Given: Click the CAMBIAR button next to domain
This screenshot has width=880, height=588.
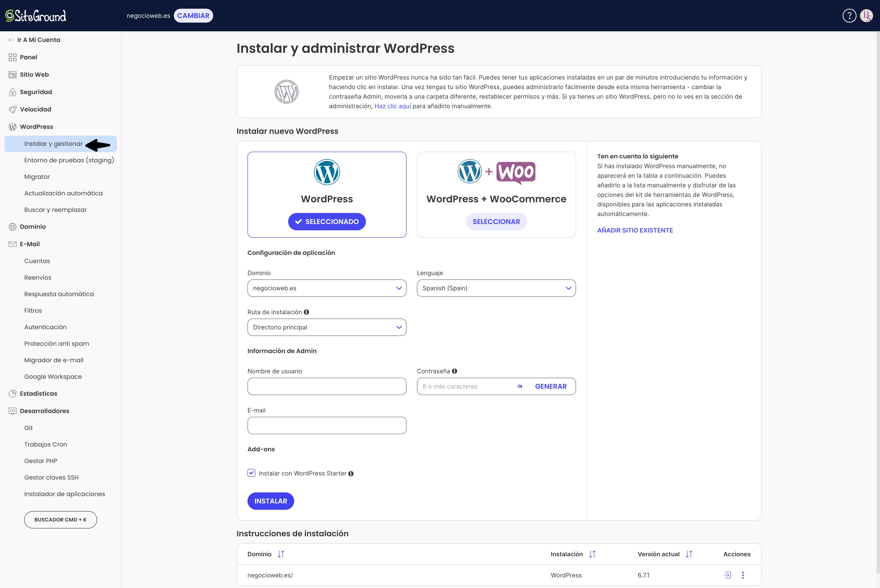Looking at the screenshot, I should point(193,16).
